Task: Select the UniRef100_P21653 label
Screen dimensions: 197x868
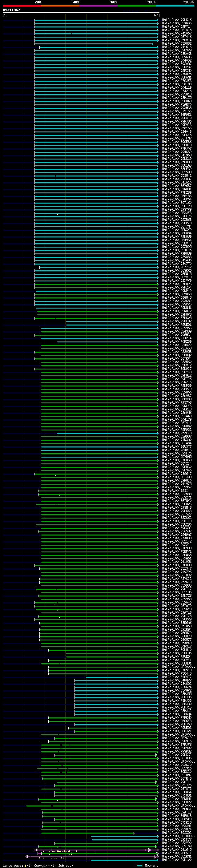Action: coord(177,349)
